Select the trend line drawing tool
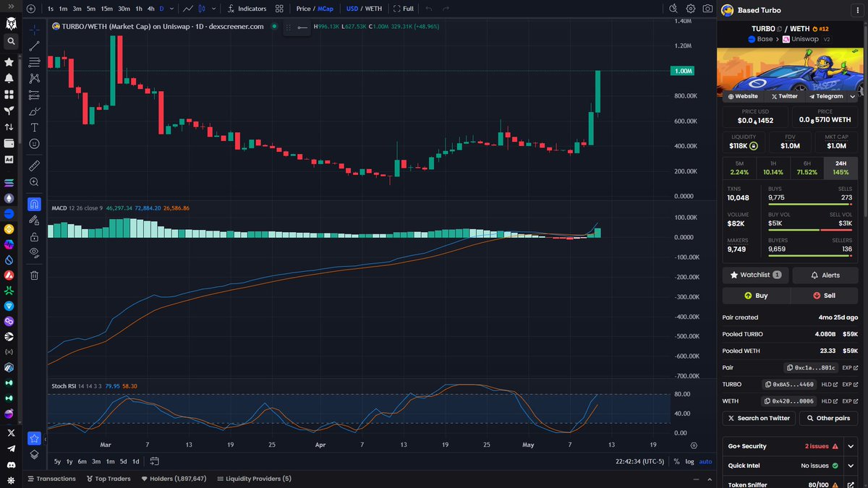 coord(34,46)
